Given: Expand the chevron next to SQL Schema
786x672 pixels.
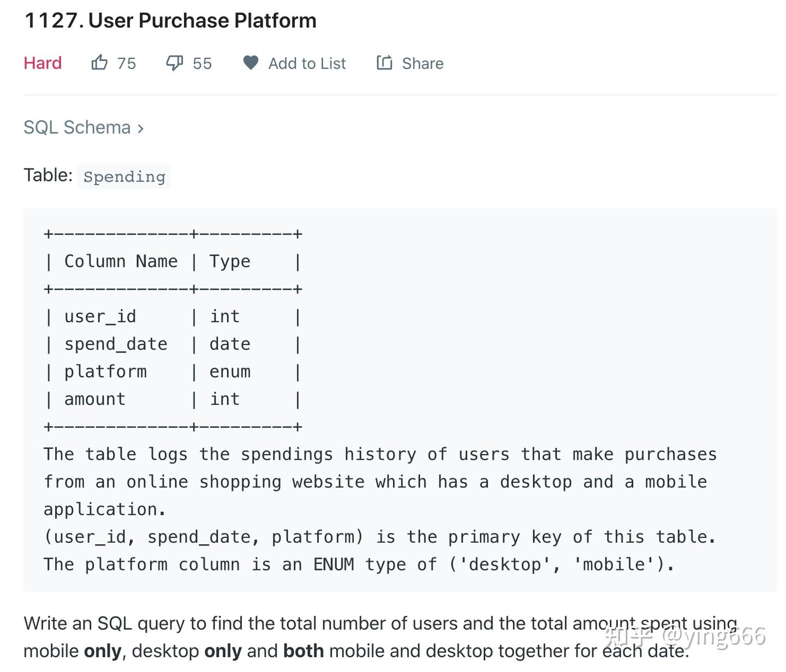Looking at the screenshot, I should pyautogui.click(x=141, y=129).
